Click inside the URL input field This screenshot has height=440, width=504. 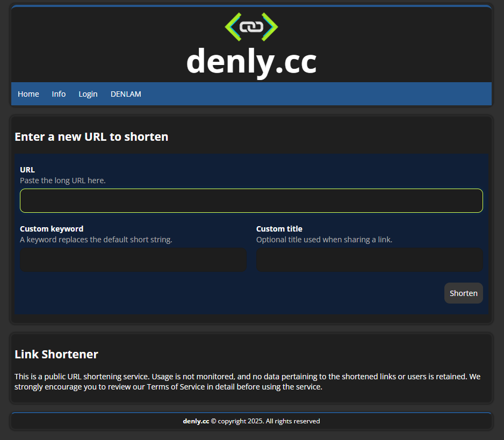pyautogui.click(x=251, y=200)
